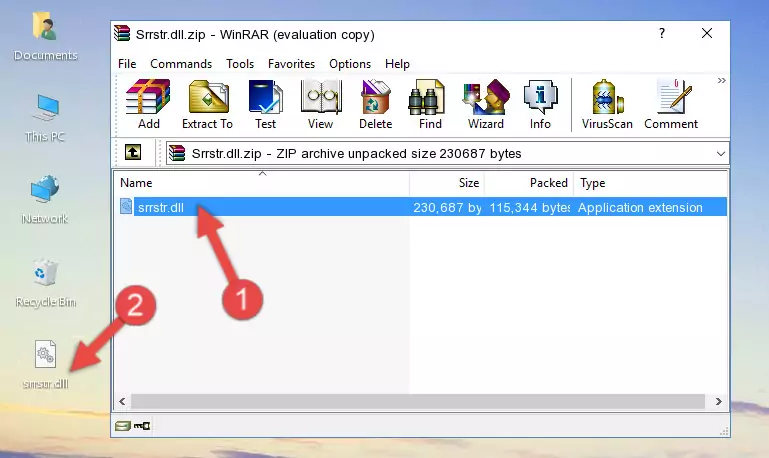
Task: Open the File menu
Action: tap(127, 64)
